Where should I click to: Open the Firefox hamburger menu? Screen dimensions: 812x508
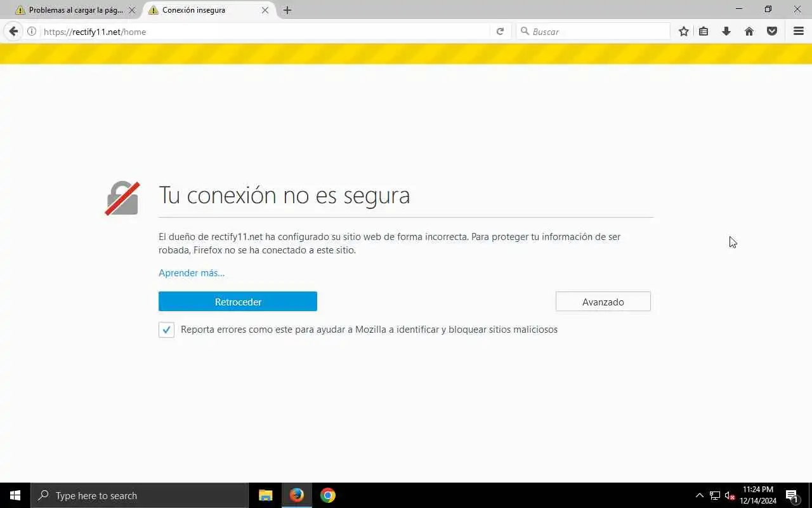[799, 31]
